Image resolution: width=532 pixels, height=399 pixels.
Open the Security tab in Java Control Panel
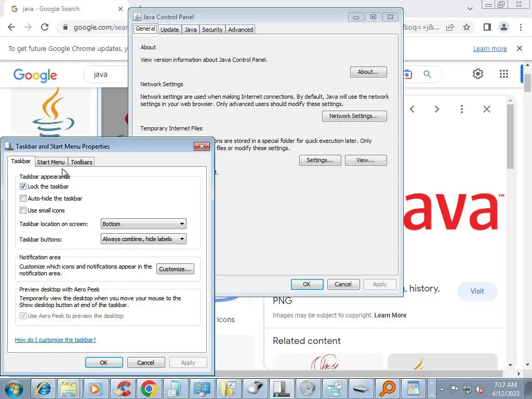coord(212,30)
